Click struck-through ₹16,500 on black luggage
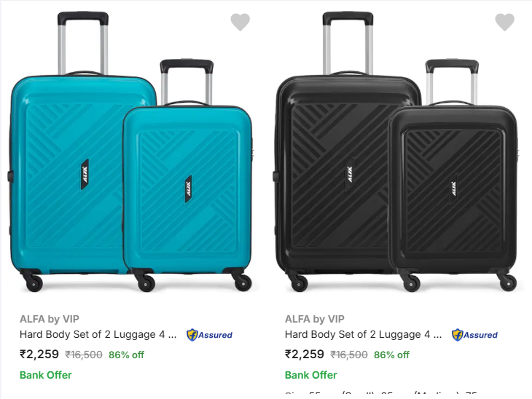 coord(349,355)
